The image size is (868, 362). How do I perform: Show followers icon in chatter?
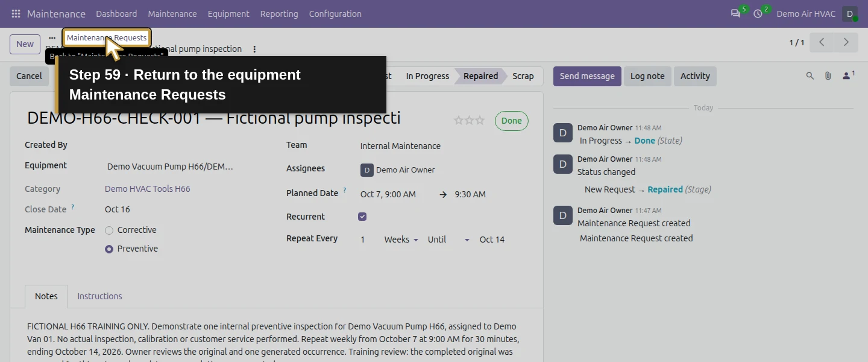click(x=849, y=75)
